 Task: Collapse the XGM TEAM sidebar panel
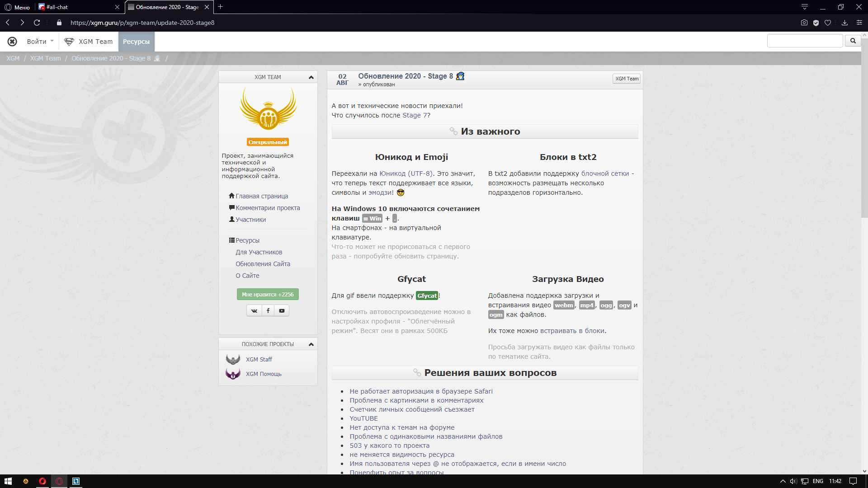(x=311, y=77)
